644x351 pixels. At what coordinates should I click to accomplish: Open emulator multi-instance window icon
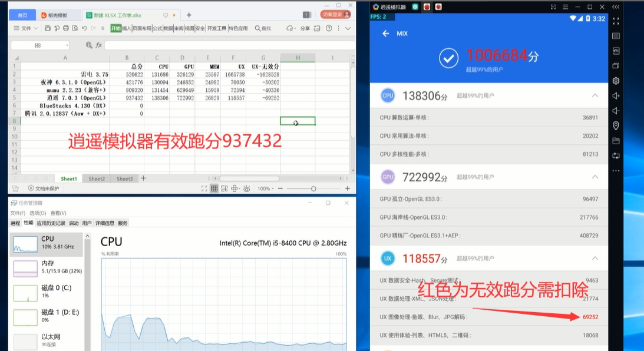616,66
